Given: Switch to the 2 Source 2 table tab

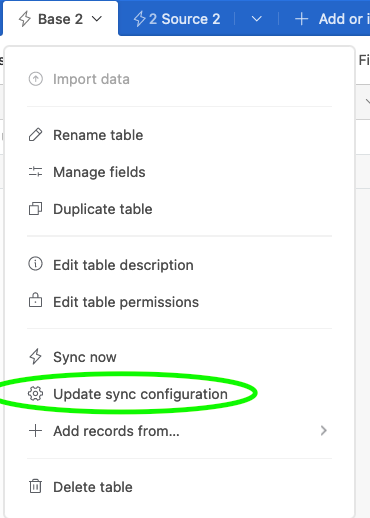Looking at the screenshot, I should 177,19.
